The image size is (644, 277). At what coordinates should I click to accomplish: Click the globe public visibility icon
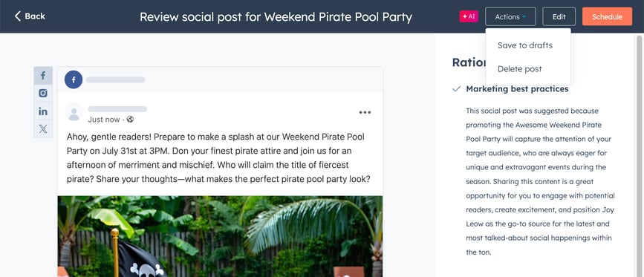(130, 120)
